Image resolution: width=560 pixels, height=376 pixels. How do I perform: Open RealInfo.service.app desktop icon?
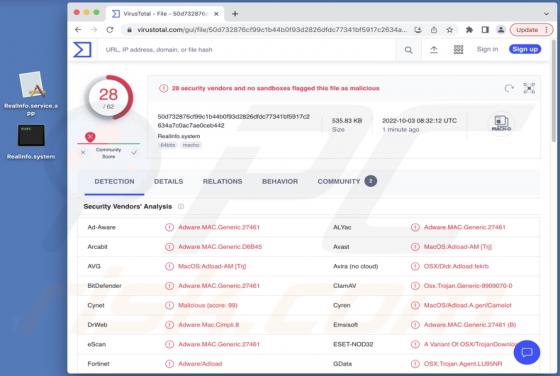(31, 94)
